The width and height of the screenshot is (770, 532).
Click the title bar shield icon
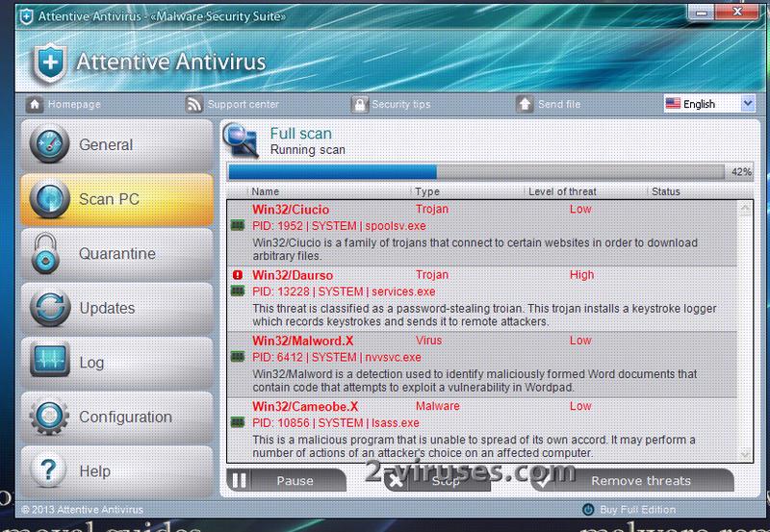[27, 16]
